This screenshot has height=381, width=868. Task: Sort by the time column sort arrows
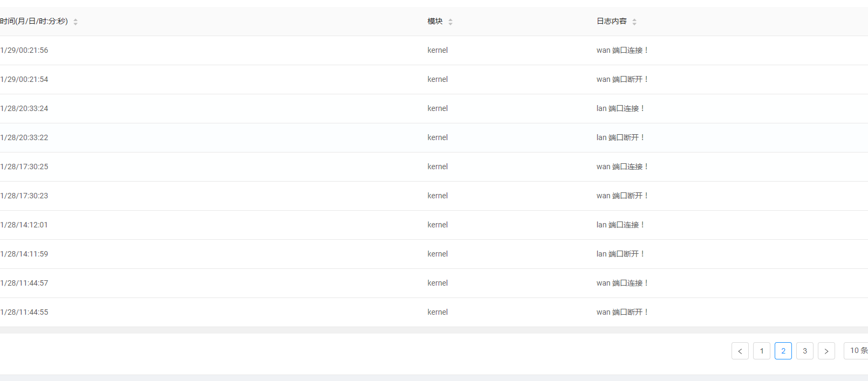(x=76, y=22)
